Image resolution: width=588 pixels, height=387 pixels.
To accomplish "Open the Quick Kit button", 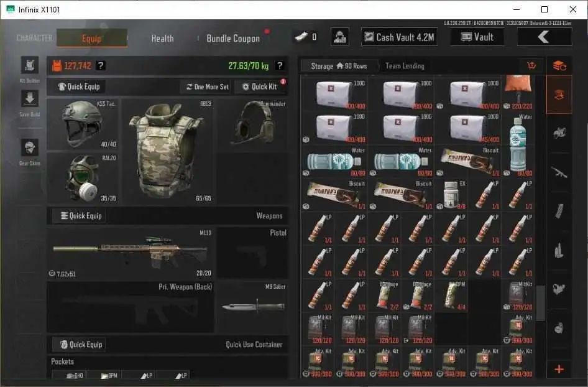I will 260,86.
